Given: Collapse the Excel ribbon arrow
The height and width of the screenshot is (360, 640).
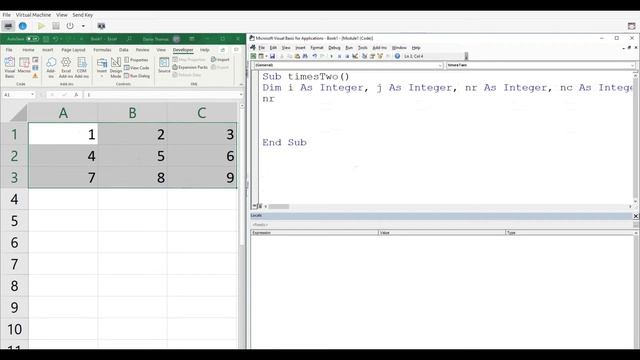Looking at the screenshot, I should point(241,84).
